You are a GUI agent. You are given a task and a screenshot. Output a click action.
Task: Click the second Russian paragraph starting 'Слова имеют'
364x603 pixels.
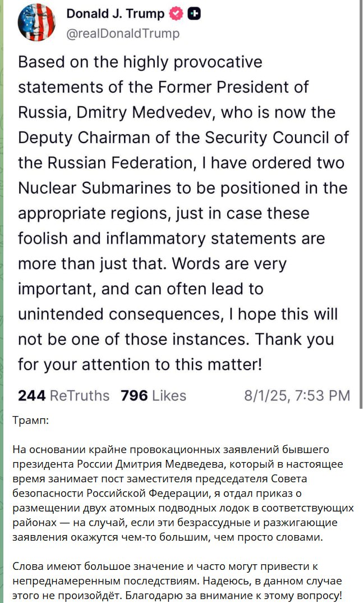tap(177, 581)
